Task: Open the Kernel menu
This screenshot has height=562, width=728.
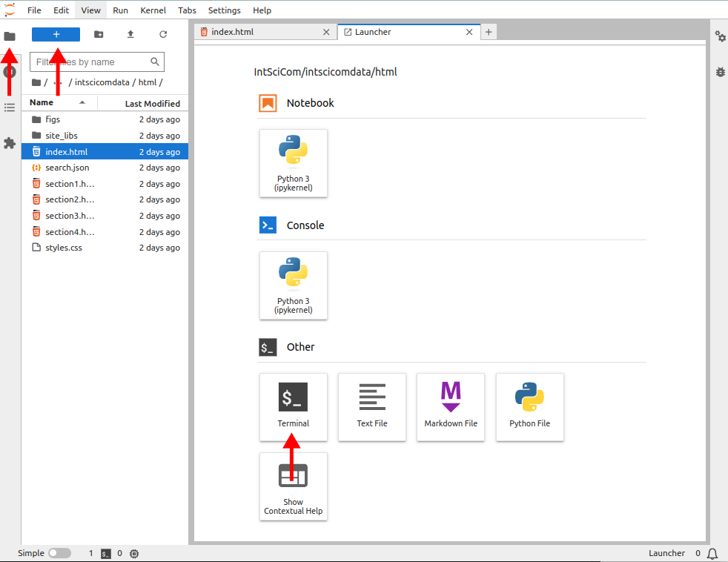Action: tap(153, 10)
